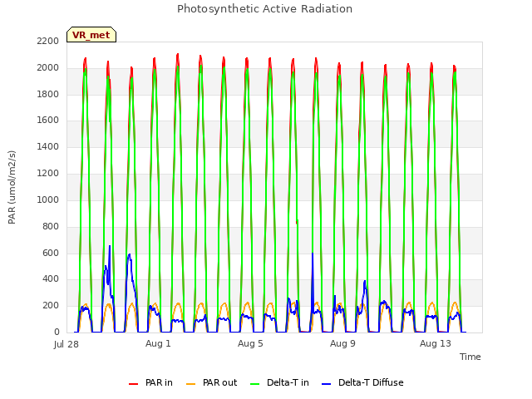The width and height of the screenshot is (532, 399).
Task: Click the tallest blue diffuse spike near 660
Action: (x=110, y=246)
